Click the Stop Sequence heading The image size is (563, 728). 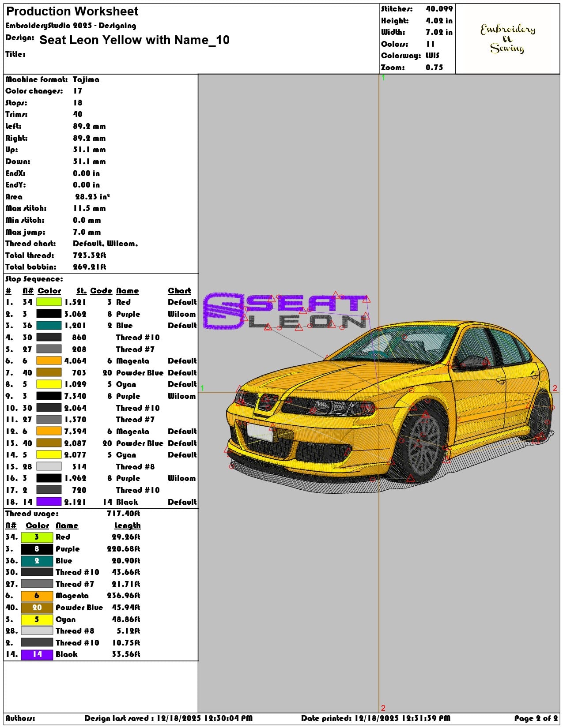[34, 279]
